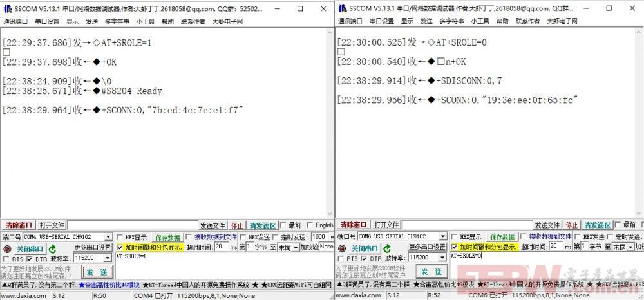
Task: Click the AT+SROLE=0 send text box
Action: tap(547, 265)
